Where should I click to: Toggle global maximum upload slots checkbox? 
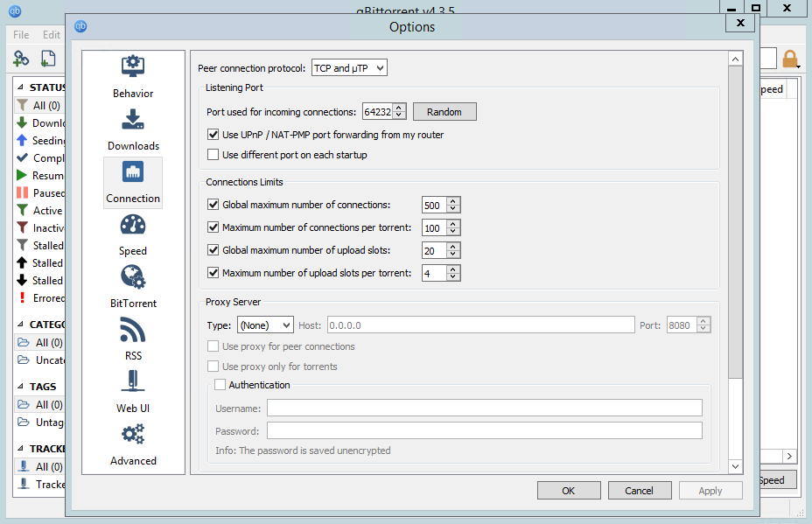point(213,250)
